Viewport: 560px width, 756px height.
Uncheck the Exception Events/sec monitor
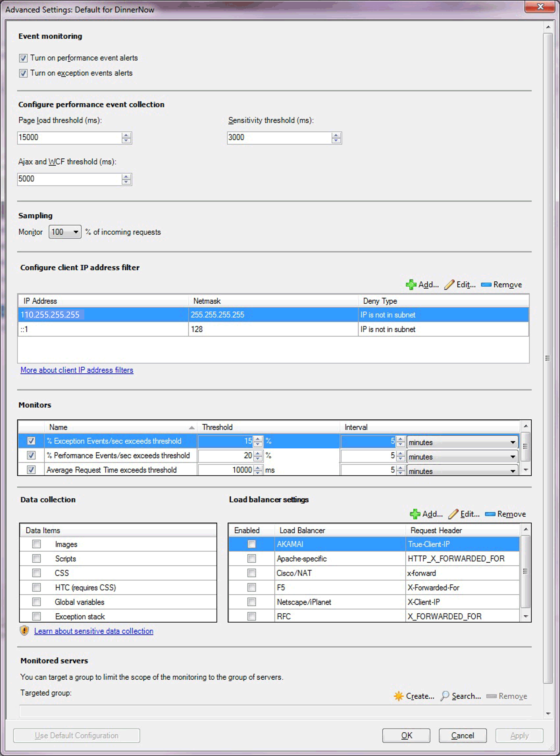[x=31, y=441]
